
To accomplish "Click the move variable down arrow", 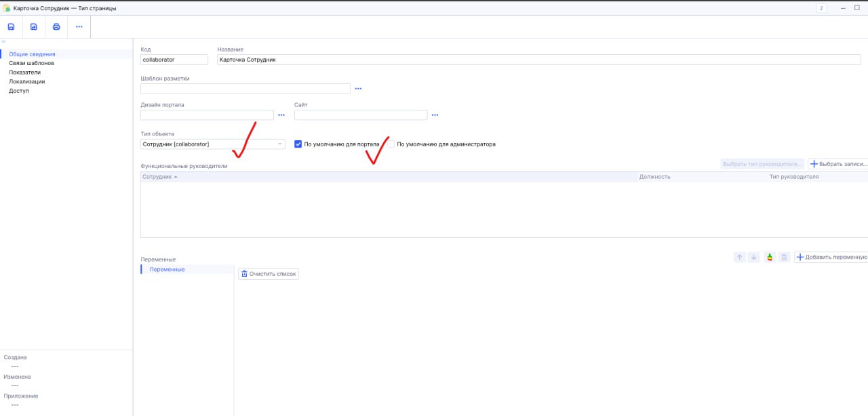I will click(x=753, y=257).
